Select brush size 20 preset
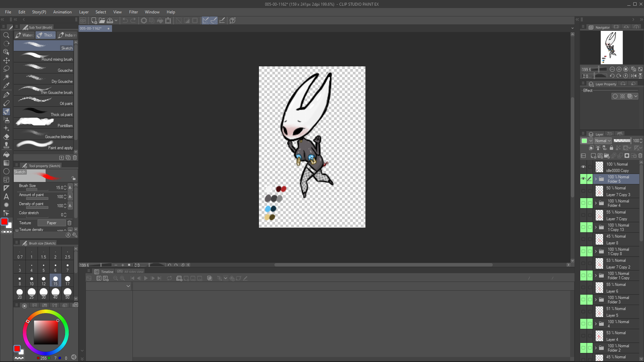The width and height of the screenshot is (644, 362). 20,294
